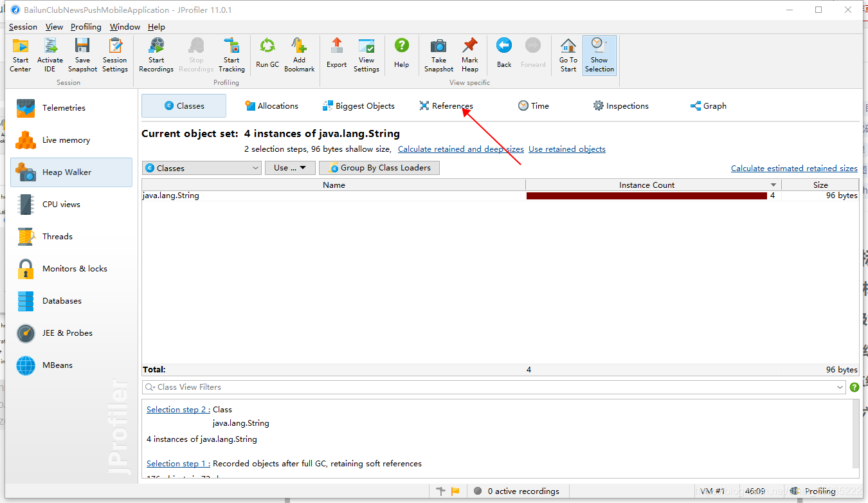Open the Class View Filters dropdown arrow
868x503 pixels.
point(840,387)
